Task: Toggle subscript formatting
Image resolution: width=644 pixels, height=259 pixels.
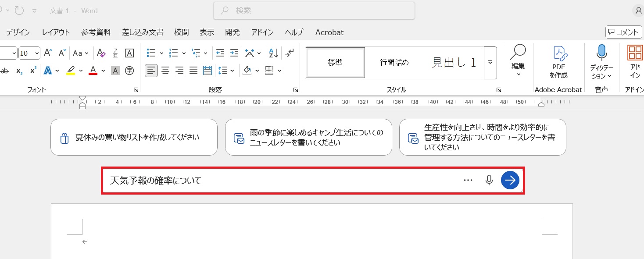Action: coord(19,71)
